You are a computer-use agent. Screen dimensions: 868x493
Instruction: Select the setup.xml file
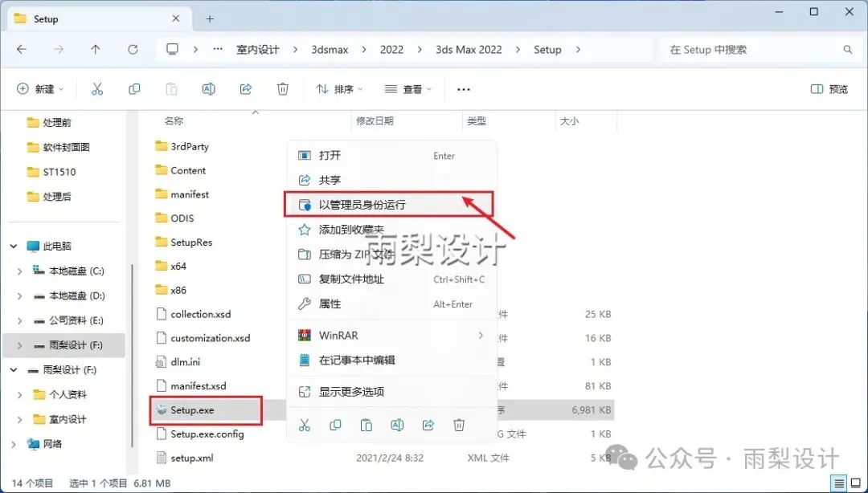(184, 458)
